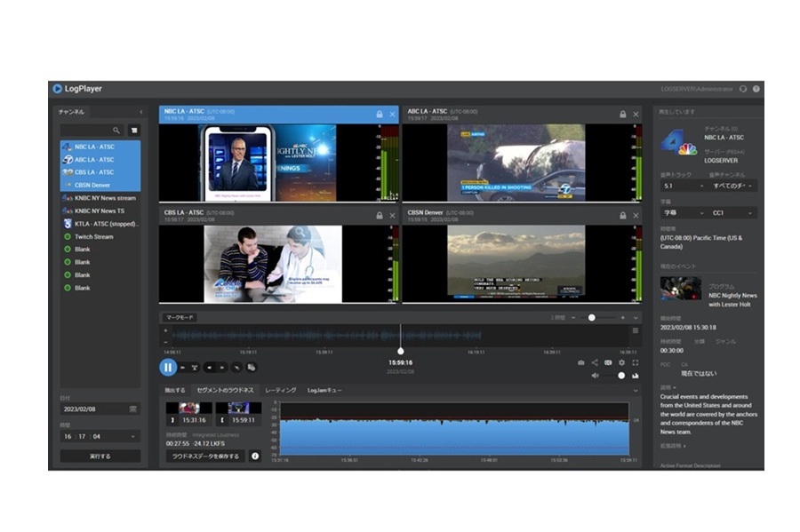The image size is (800, 532).
Task: Click the マークモード button
Action: 180,317
